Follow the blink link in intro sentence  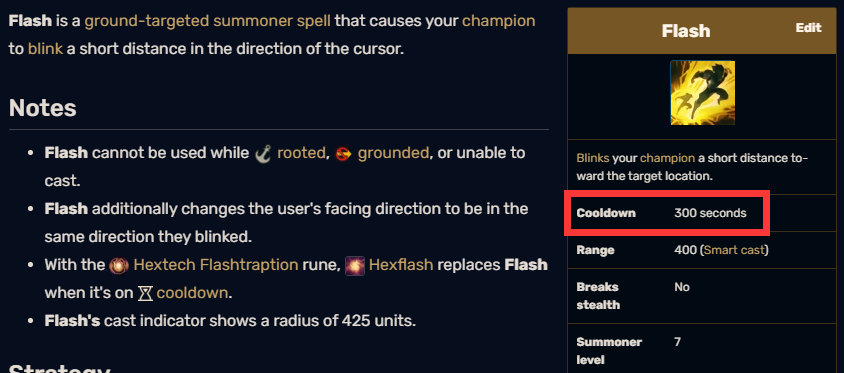(x=45, y=48)
